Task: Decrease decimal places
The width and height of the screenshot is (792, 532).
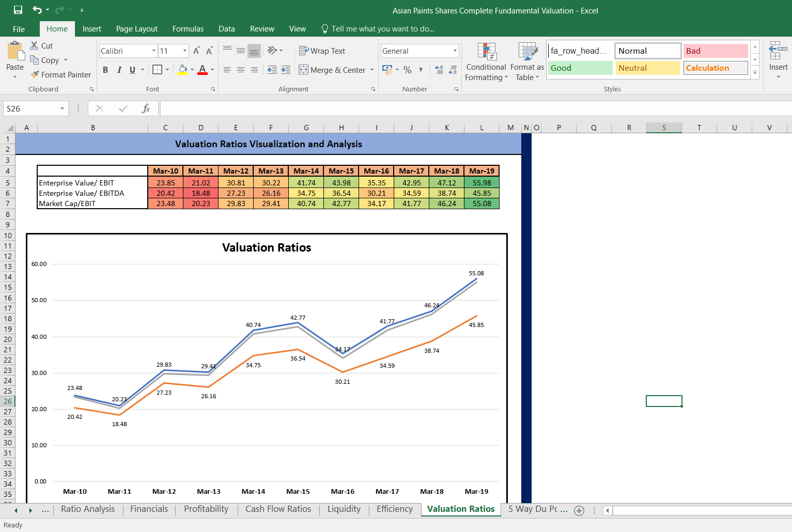Action: 453,70
